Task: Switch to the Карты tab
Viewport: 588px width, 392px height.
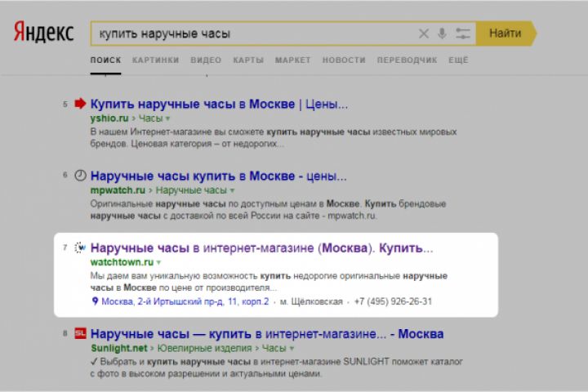Action: pyautogui.click(x=248, y=60)
